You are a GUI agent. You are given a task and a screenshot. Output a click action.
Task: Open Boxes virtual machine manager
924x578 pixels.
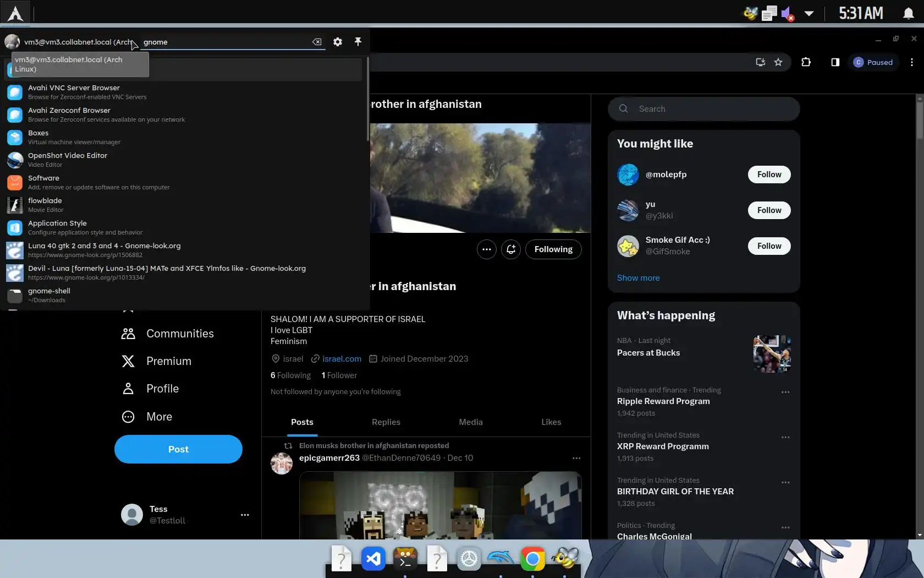184,137
